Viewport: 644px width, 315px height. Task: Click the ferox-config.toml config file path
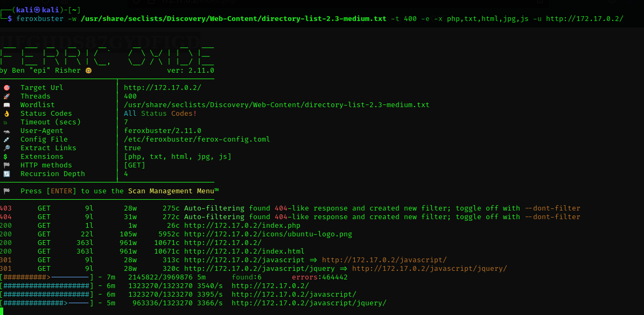197,139
